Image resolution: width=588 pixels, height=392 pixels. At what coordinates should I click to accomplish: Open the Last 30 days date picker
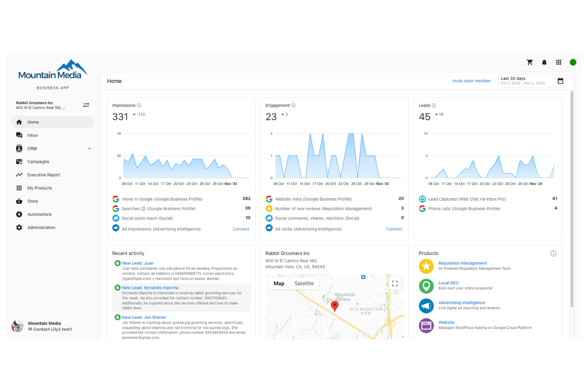click(x=524, y=80)
